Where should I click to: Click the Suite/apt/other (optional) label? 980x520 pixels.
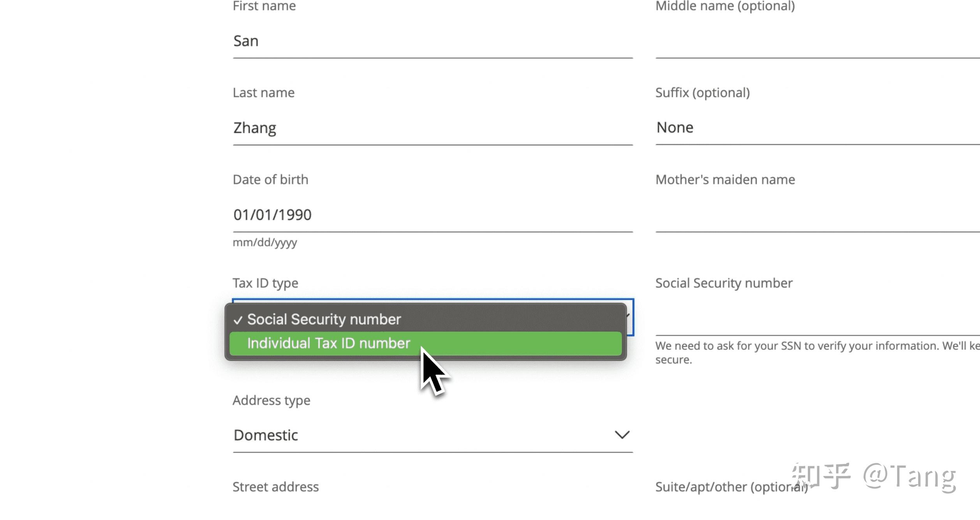(731, 487)
